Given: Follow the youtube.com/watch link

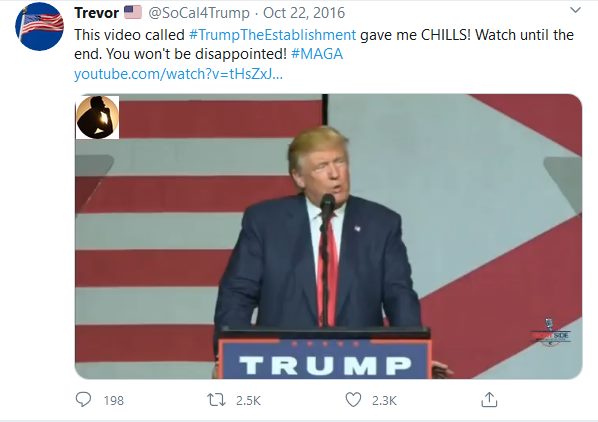Looking at the screenshot, I should point(178,74).
